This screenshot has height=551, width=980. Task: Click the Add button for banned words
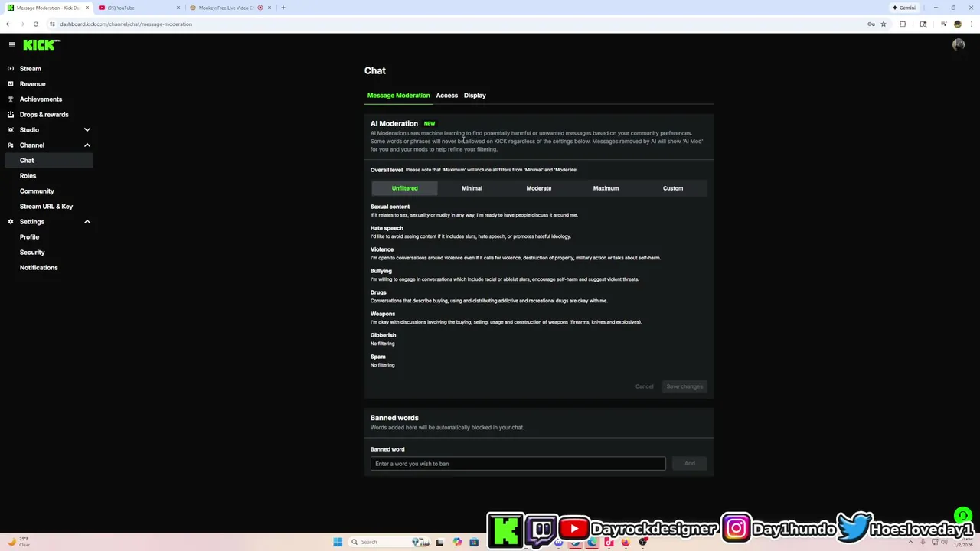tap(690, 464)
